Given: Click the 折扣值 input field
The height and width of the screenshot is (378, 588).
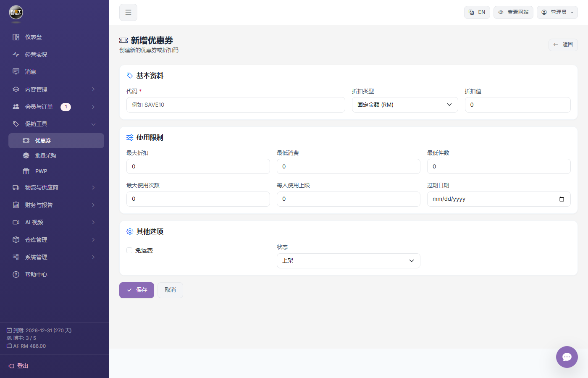Looking at the screenshot, I should click(518, 105).
